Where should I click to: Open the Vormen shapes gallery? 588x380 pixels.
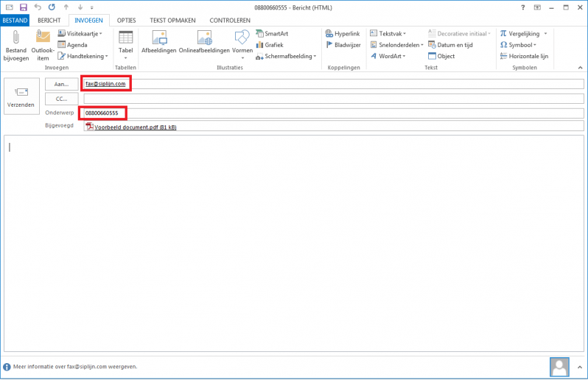(242, 46)
